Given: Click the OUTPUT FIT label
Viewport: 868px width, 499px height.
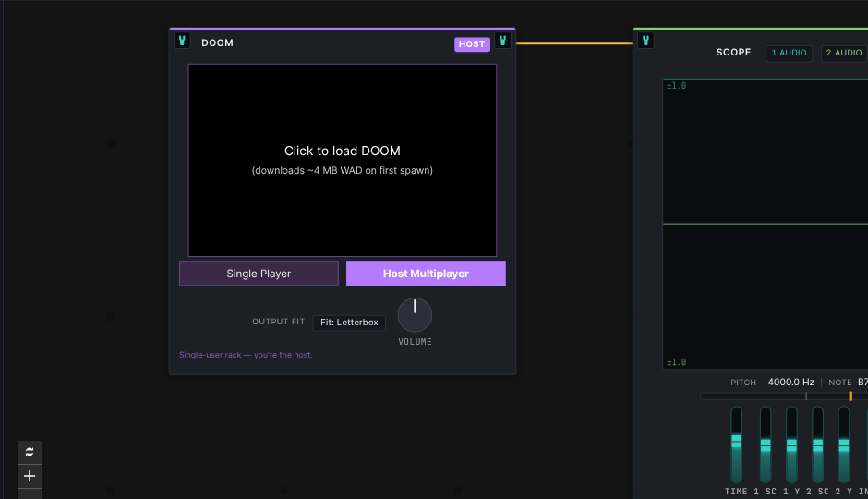Looking at the screenshot, I should click(279, 322).
